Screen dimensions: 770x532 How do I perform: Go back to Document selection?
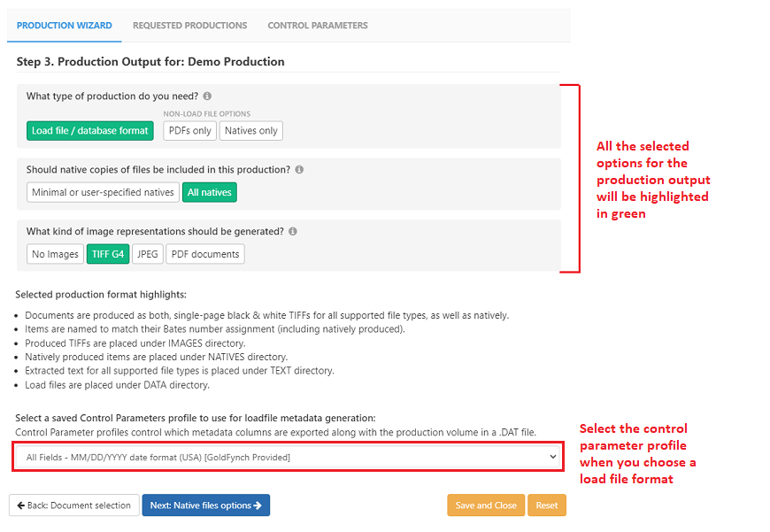pos(73,505)
